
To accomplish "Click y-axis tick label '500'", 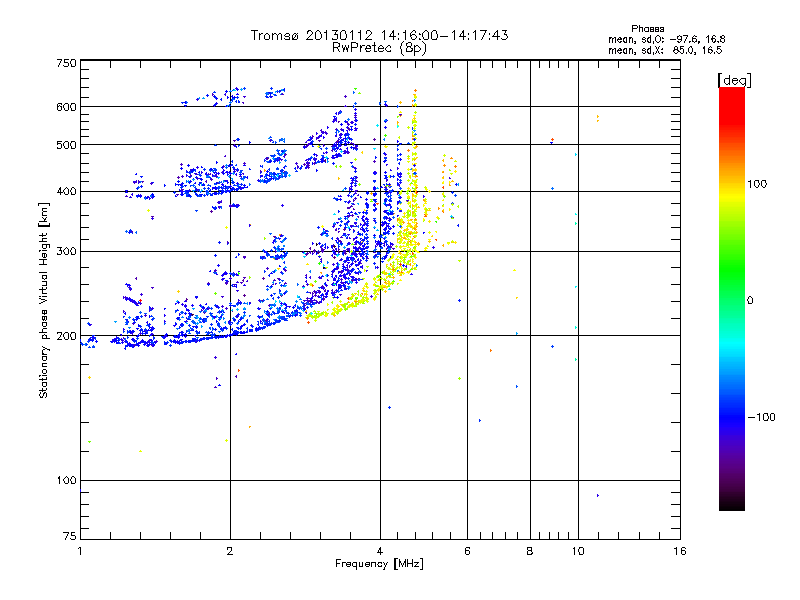I will coord(66,145).
